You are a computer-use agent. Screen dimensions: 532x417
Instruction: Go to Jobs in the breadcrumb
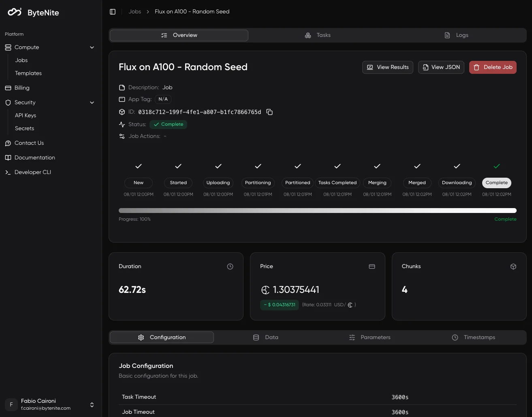(x=135, y=12)
